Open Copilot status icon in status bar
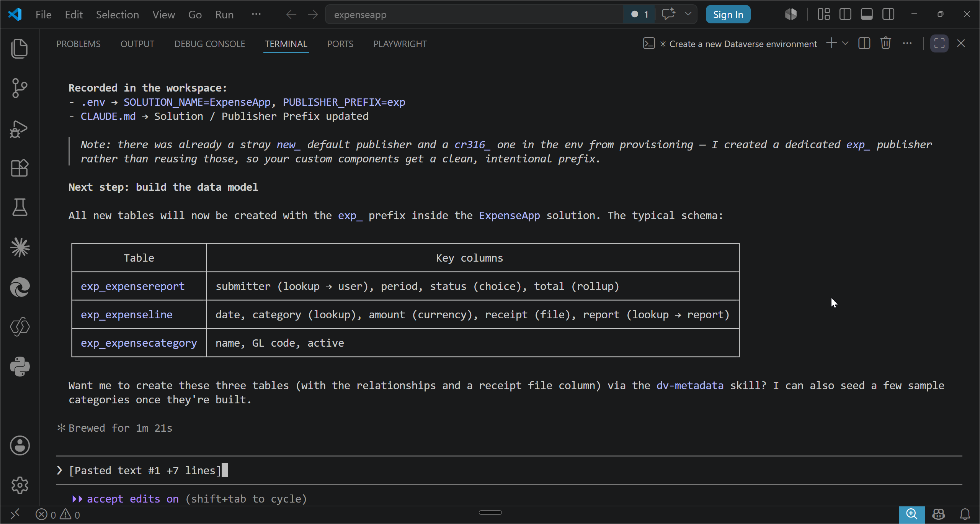 coord(939,514)
